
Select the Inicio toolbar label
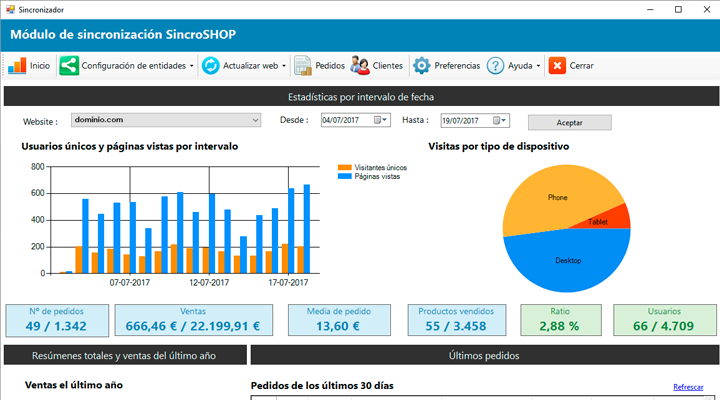40,66
